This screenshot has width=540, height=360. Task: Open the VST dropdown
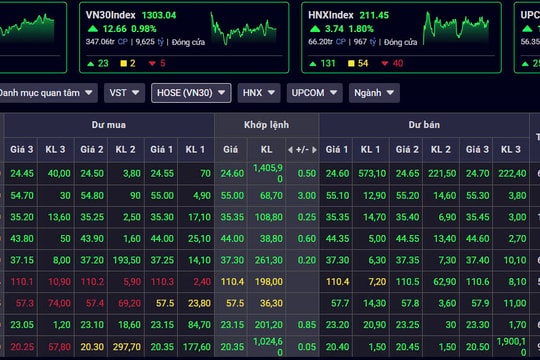click(x=124, y=93)
